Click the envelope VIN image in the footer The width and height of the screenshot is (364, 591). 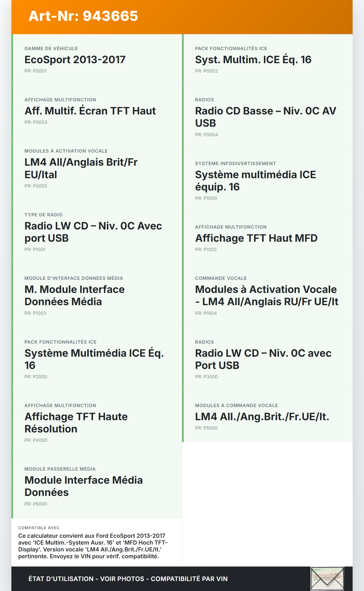(x=327, y=578)
